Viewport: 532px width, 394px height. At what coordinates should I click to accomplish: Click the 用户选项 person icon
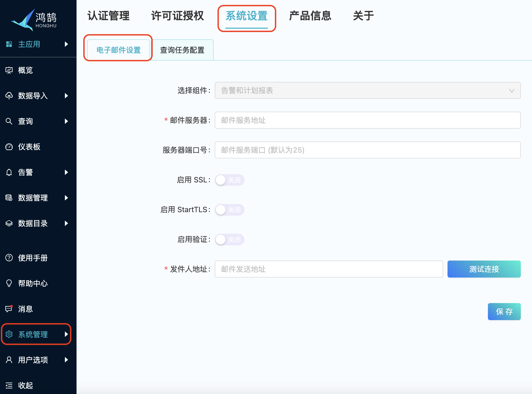[x=9, y=360]
